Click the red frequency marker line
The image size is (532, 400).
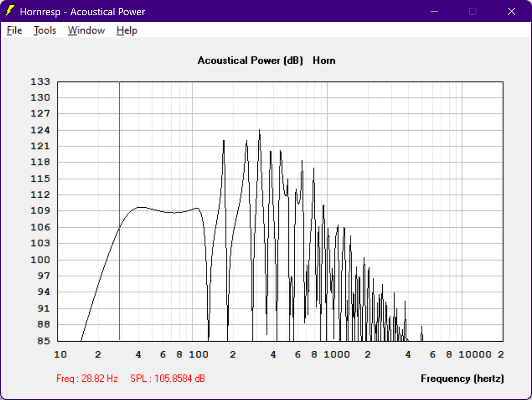click(x=120, y=211)
